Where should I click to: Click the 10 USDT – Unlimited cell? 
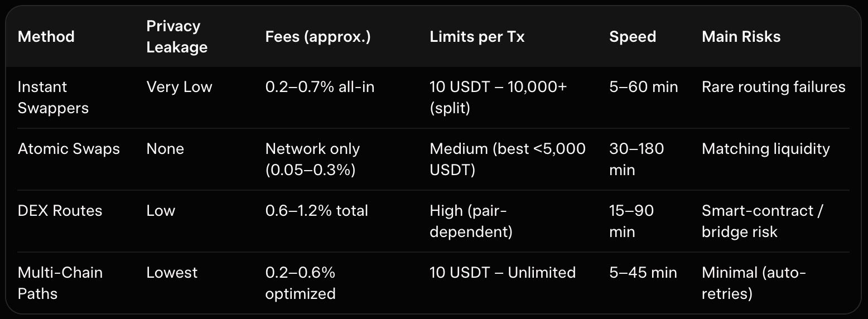point(503,273)
